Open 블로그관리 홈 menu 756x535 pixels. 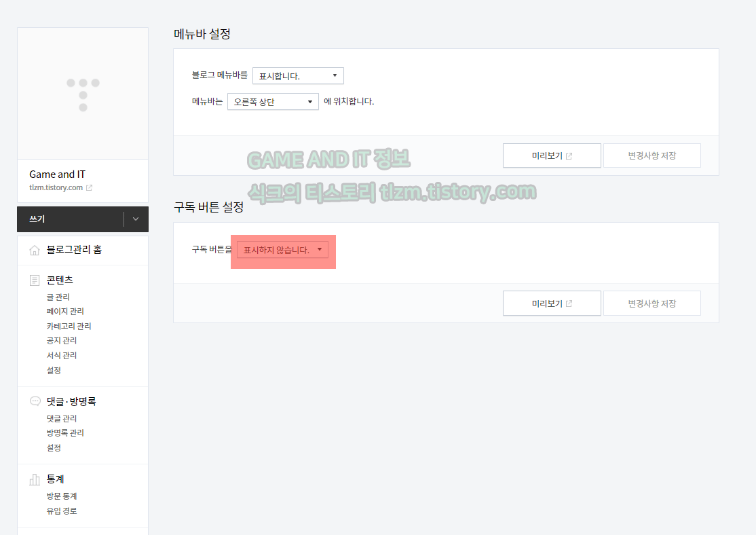74,250
